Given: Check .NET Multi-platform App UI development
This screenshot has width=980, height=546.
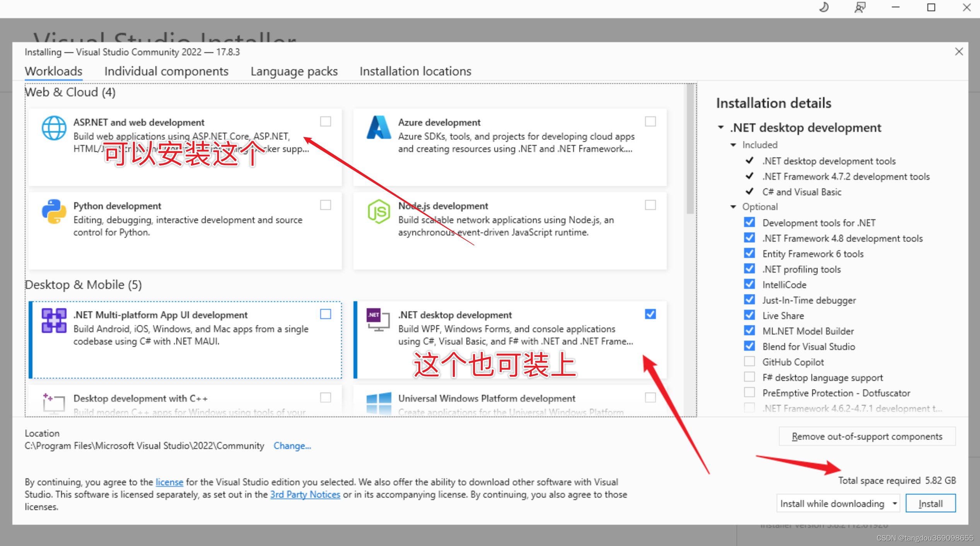Looking at the screenshot, I should [x=326, y=314].
